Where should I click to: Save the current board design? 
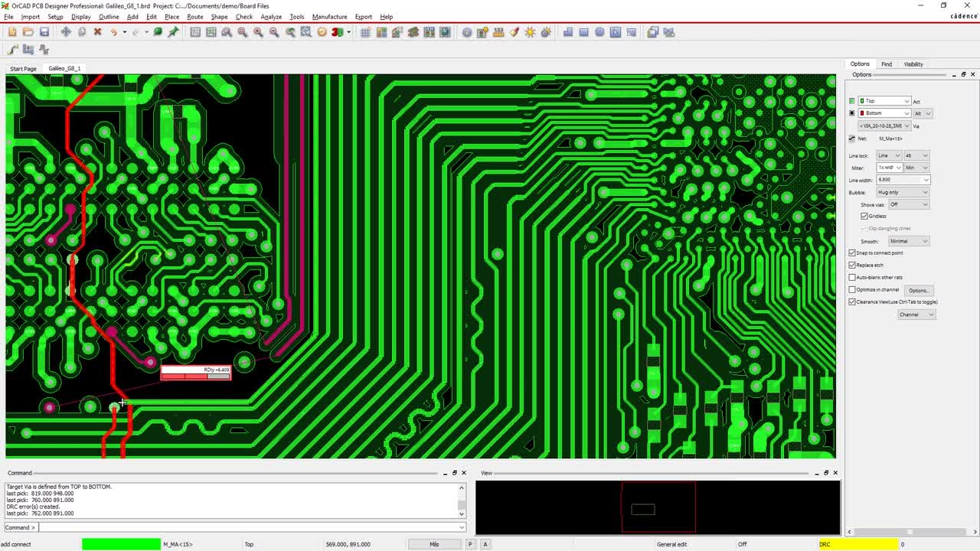click(44, 32)
